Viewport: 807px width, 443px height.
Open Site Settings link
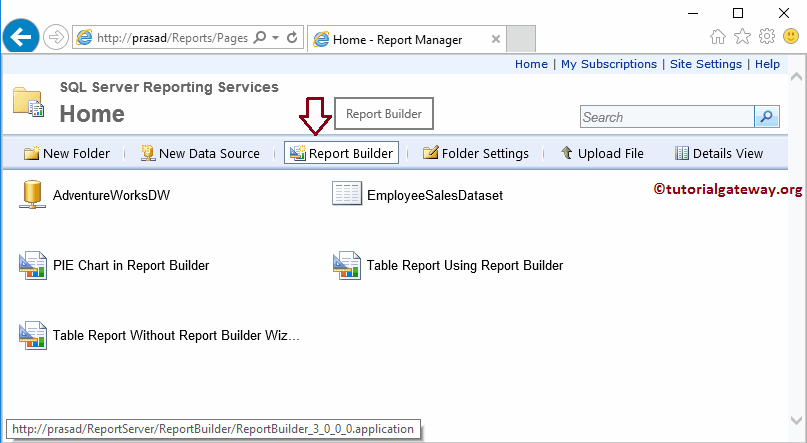point(706,64)
